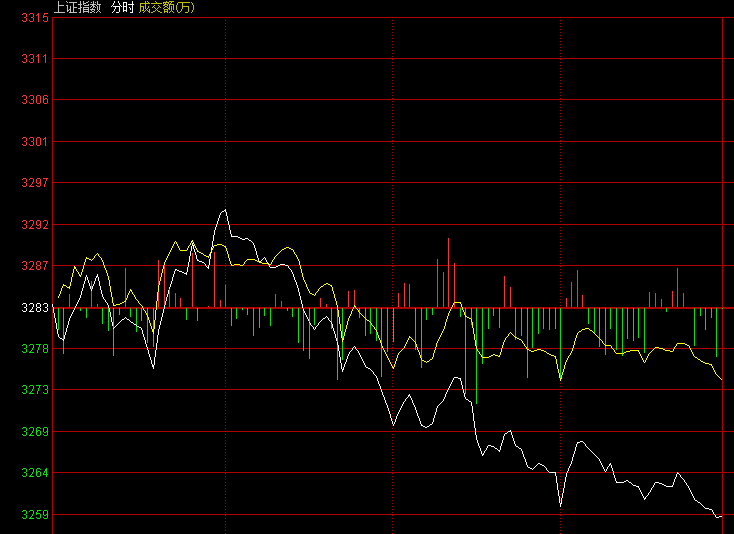This screenshot has width=734, height=534.
Task: Click the white index line's highest peak
Action: (x=225, y=210)
